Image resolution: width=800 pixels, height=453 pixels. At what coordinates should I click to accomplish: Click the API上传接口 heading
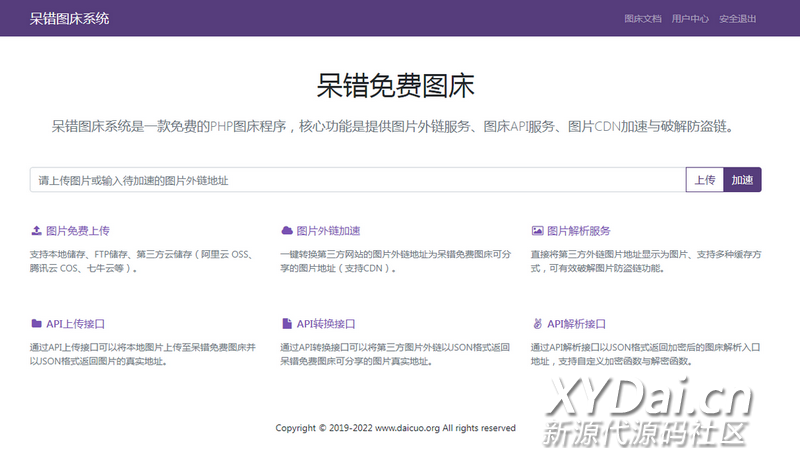(75, 324)
